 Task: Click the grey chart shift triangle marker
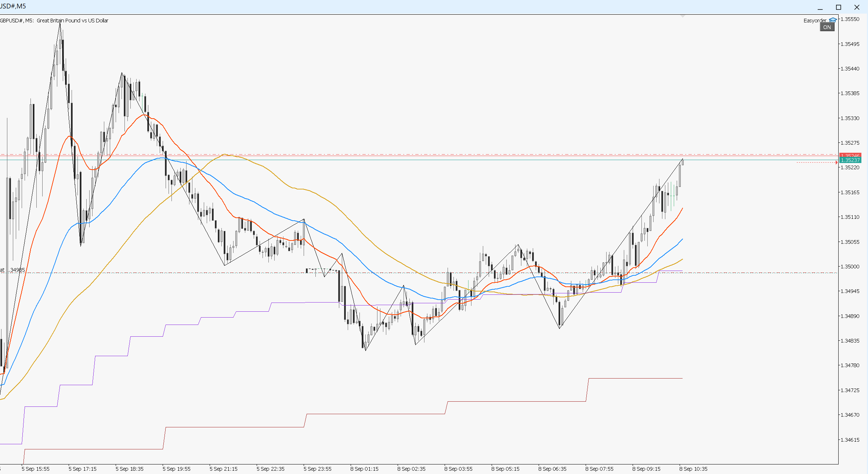point(683,16)
